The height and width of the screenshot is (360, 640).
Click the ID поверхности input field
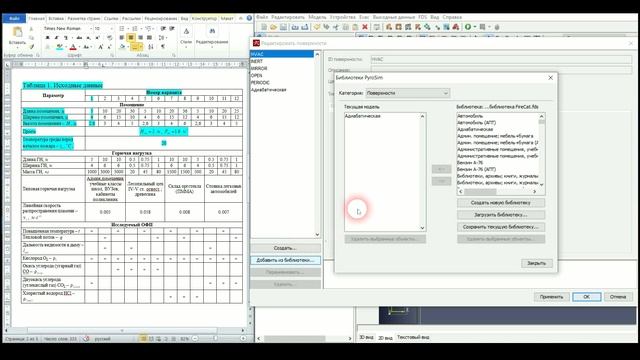click(x=501, y=59)
